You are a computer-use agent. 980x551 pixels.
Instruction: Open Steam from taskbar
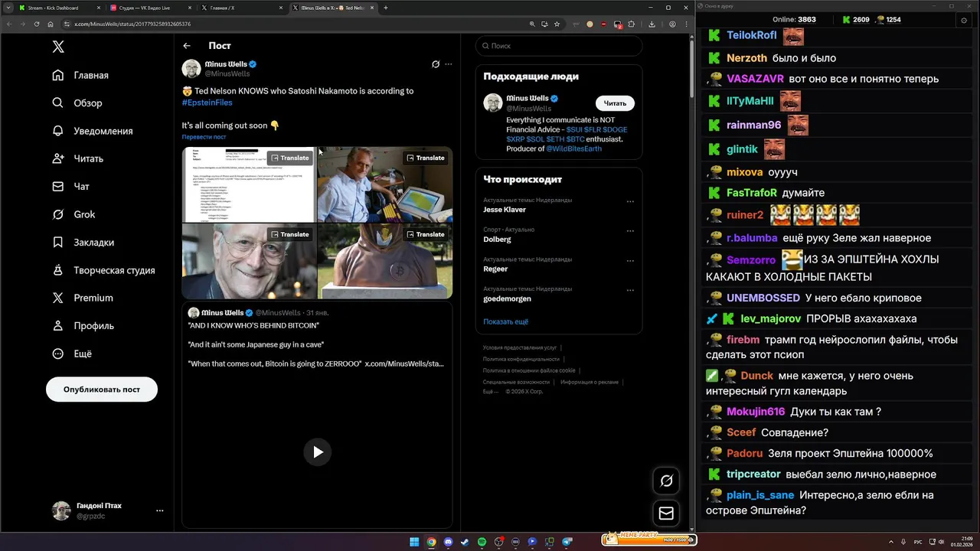coord(465,542)
